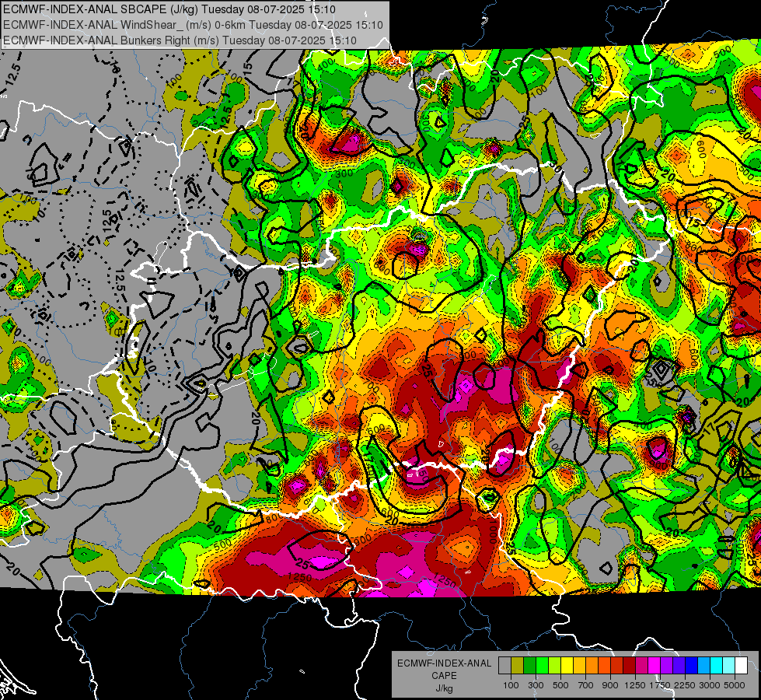
Task: Select the amber legend swatch
Action: [579, 665]
